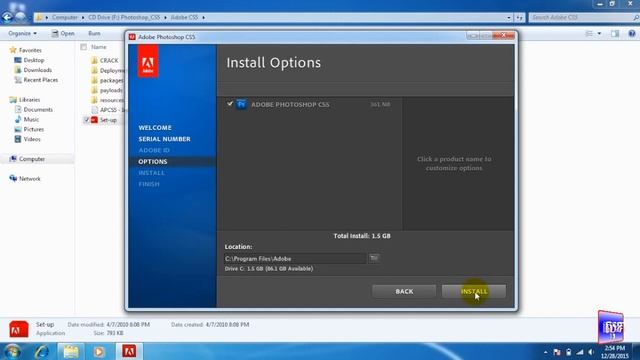Select Computer in navigation pane

click(32, 159)
